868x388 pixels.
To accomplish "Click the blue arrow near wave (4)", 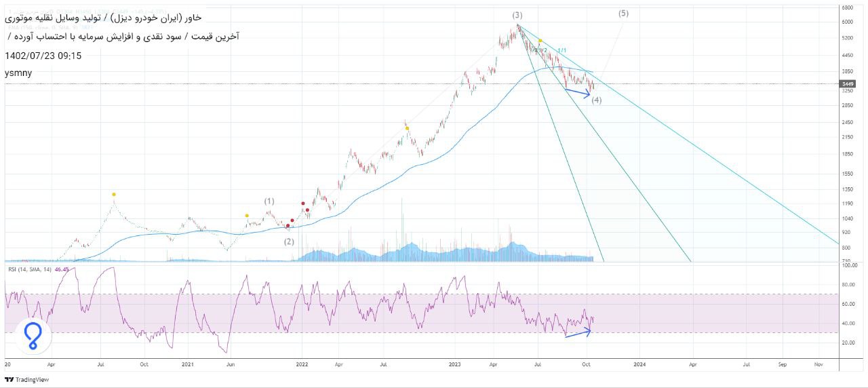I will [578, 92].
